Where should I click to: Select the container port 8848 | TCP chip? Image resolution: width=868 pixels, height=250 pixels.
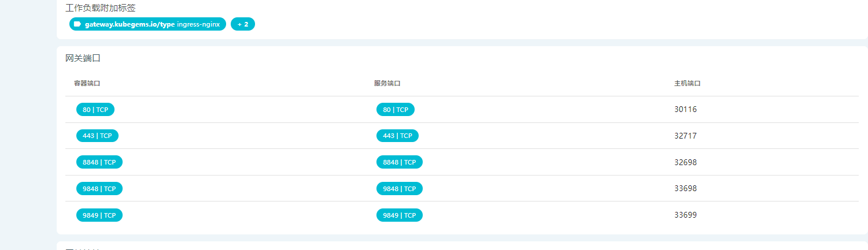[99, 162]
